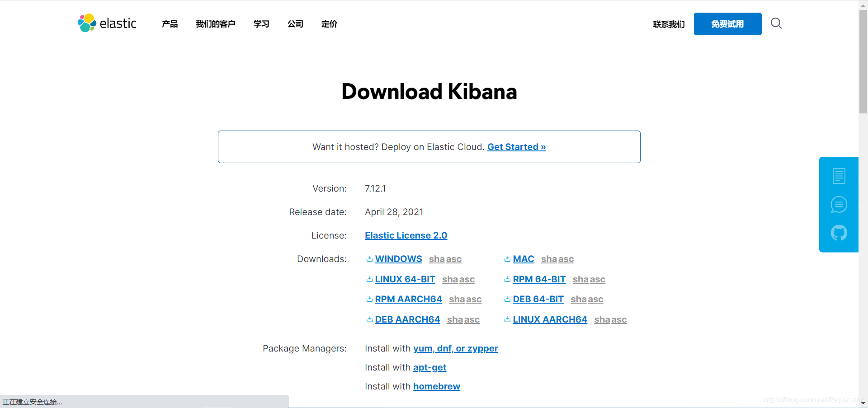Click download icon beside DEB AARCH64
The image size is (868, 408).
[x=369, y=319]
